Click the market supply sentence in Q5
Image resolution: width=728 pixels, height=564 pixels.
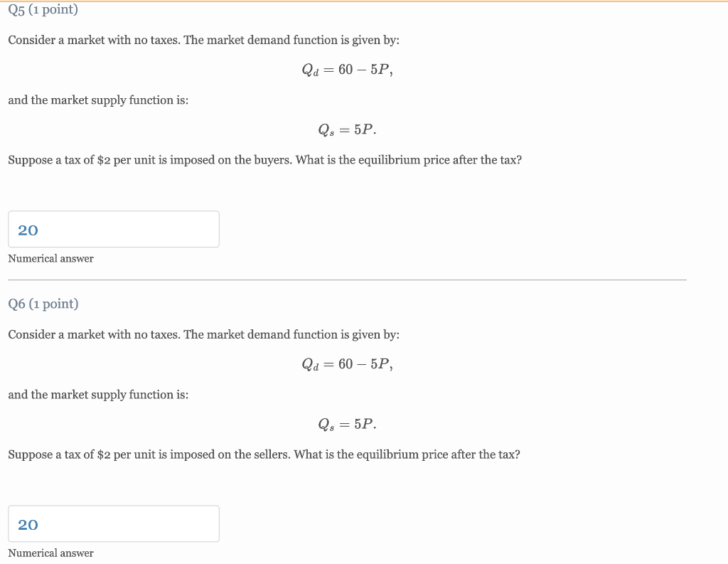(x=97, y=100)
